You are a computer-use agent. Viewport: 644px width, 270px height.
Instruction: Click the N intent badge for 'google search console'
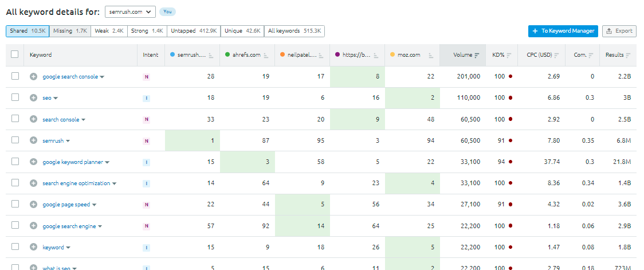[x=147, y=77]
